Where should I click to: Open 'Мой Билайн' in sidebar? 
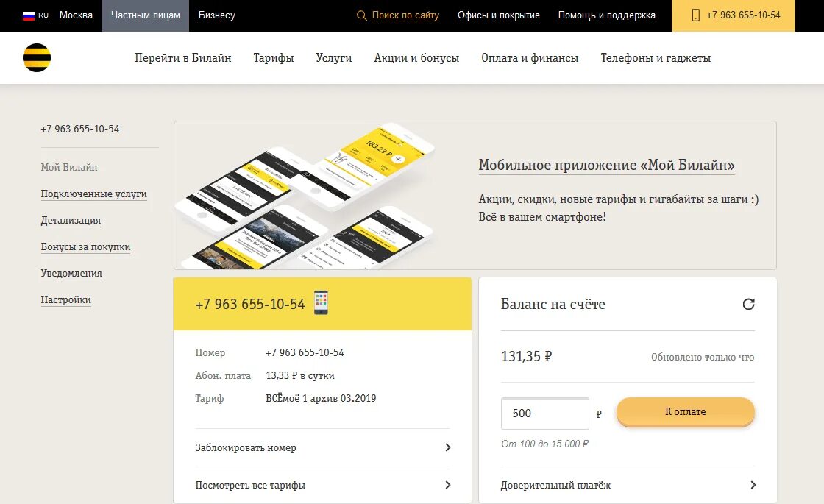coord(69,167)
